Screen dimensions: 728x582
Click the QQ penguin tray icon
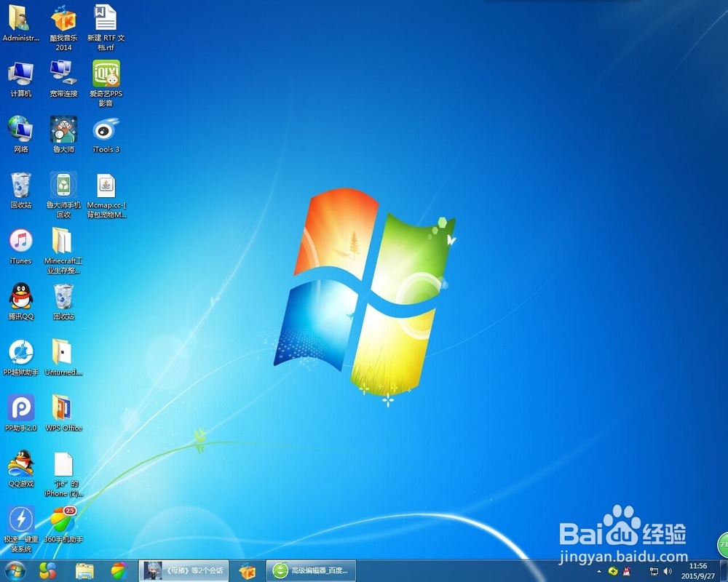[x=626, y=571]
